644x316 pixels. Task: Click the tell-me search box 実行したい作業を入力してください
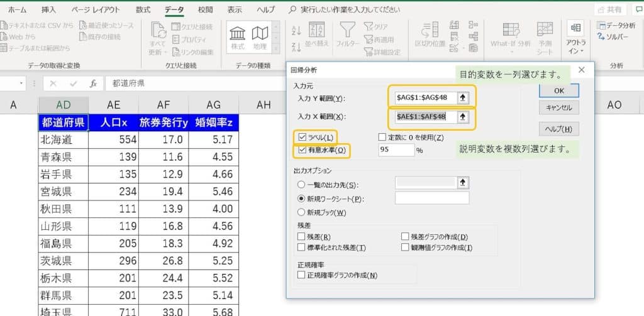350,9
